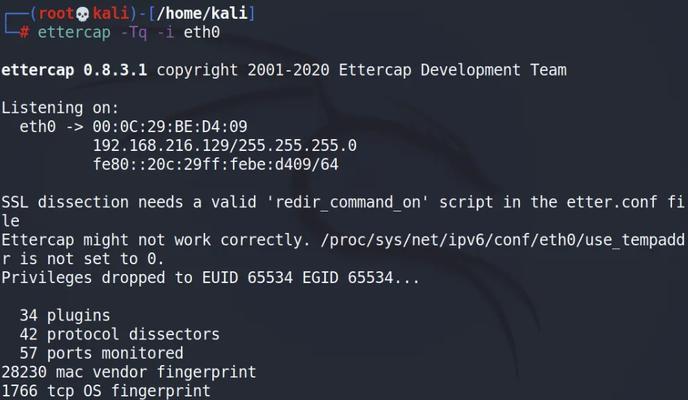This screenshot has height=400, width=688.
Task: Click the 34 plugins line
Action: pos(64,315)
